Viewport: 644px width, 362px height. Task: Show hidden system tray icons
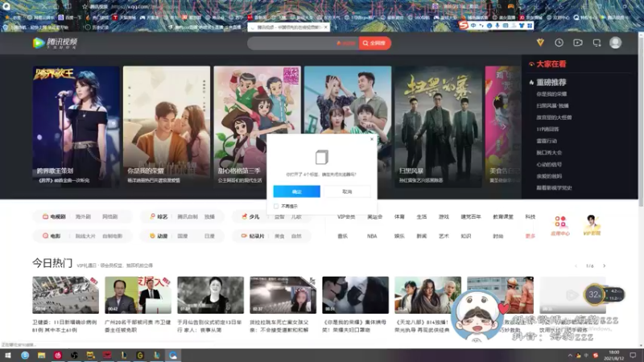[570, 356]
